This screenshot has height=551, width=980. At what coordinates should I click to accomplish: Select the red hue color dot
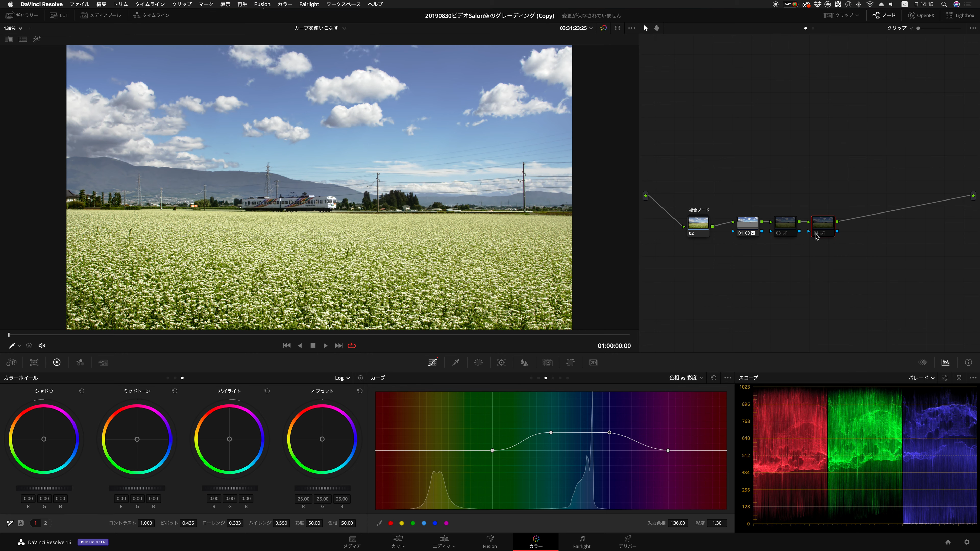click(x=390, y=523)
